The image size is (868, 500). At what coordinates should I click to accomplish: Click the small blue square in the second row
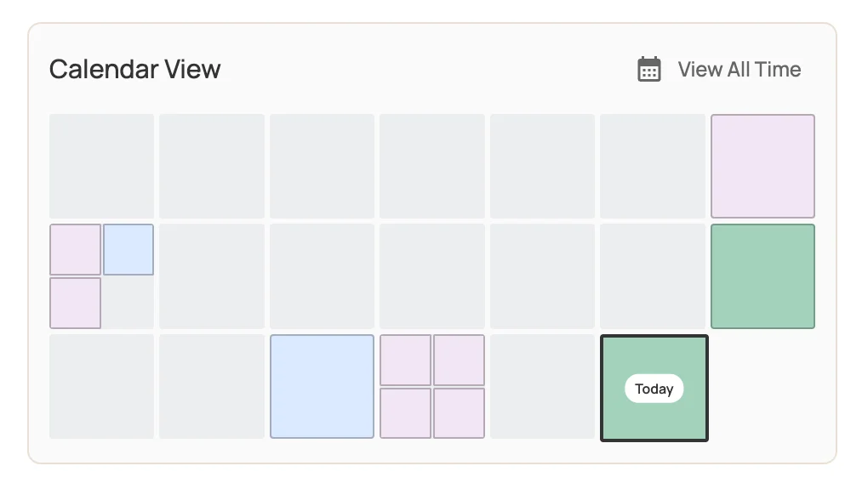pyautogui.click(x=128, y=250)
